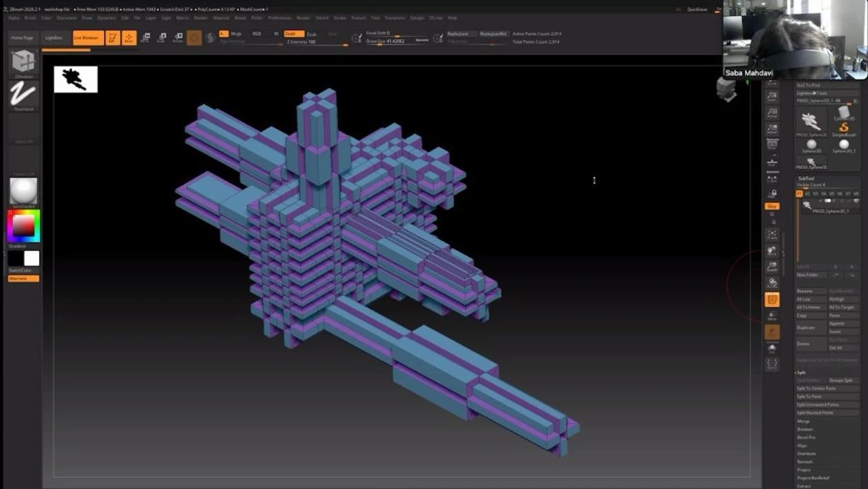The width and height of the screenshot is (868, 489).
Task: Toggle the Live Boolean button
Action: pyautogui.click(x=88, y=38)
